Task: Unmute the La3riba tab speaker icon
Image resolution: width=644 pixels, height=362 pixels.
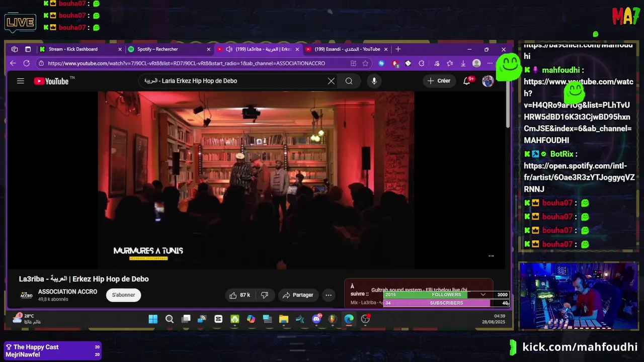Action: click(229, 49)
